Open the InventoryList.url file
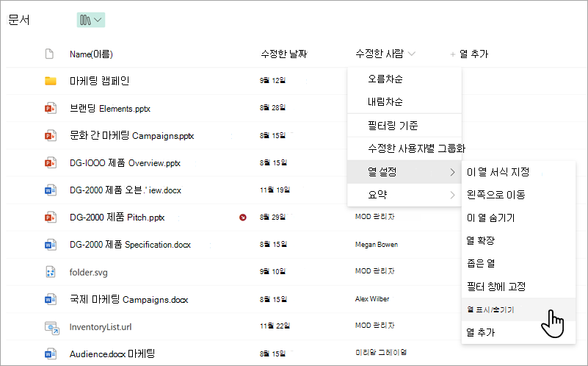This screenshot has height=366, width=588. [x=100, y=327]
